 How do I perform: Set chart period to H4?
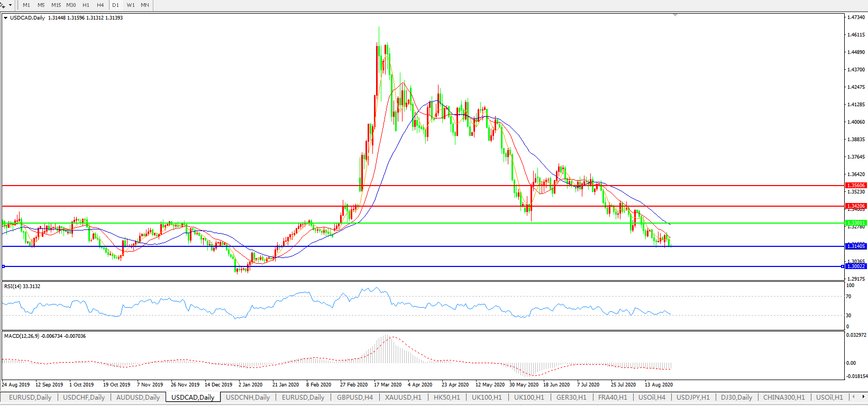point(100,5)
